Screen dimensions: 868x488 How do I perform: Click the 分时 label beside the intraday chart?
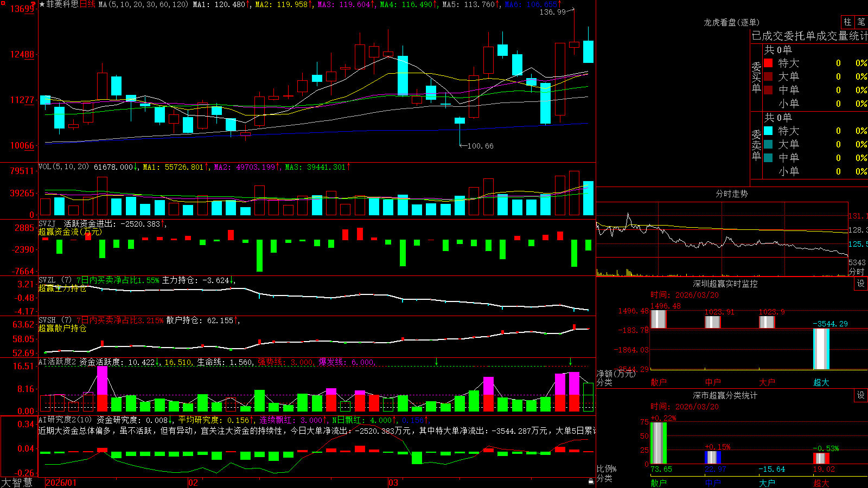[x=857, y=271]
